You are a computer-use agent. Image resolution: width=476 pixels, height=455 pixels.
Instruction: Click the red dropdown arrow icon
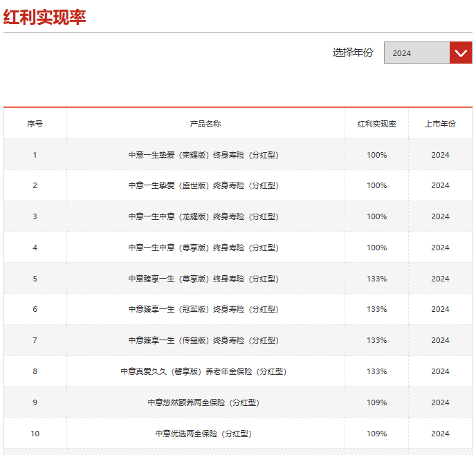pos(461,53)
